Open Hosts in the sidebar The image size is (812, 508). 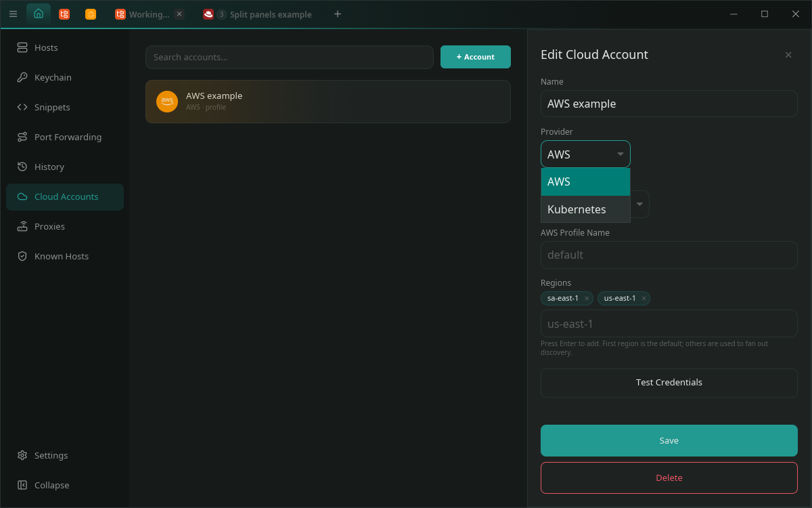(x=65, y=47)
